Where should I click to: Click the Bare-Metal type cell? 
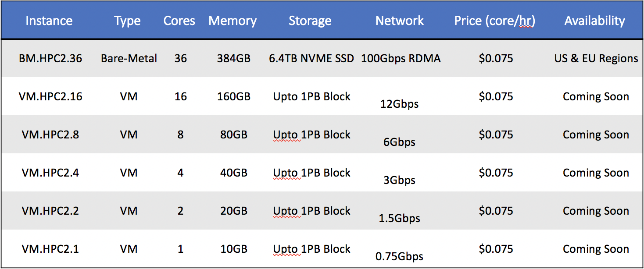(129, 58)
